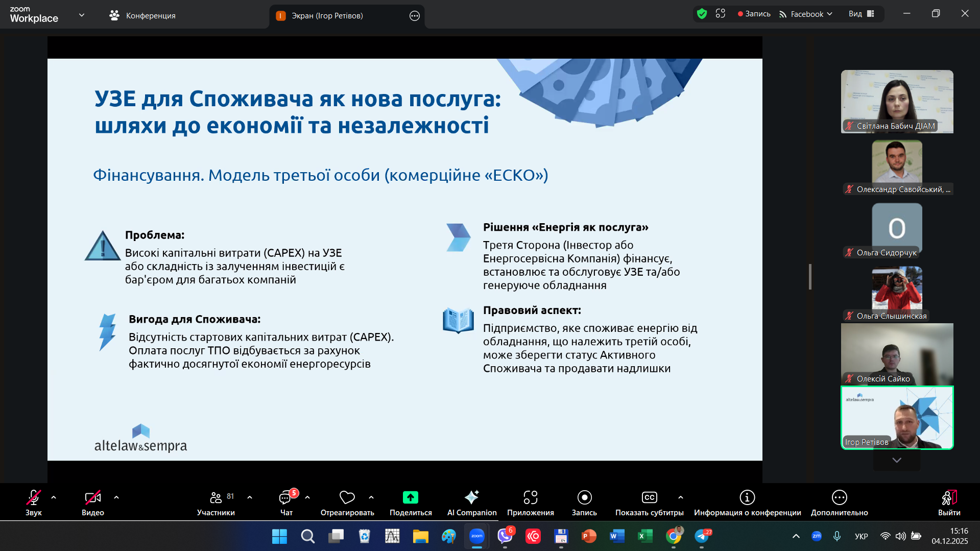The width and height of the screenshot is (980, 551).
Task: Click the participant panel divider handle
Action: (810, 276)
